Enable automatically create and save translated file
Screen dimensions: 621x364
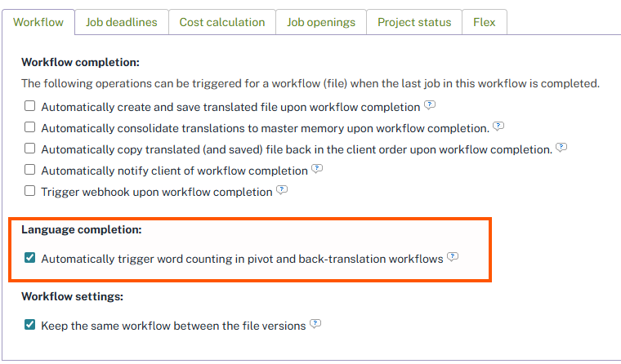[30, 106]
